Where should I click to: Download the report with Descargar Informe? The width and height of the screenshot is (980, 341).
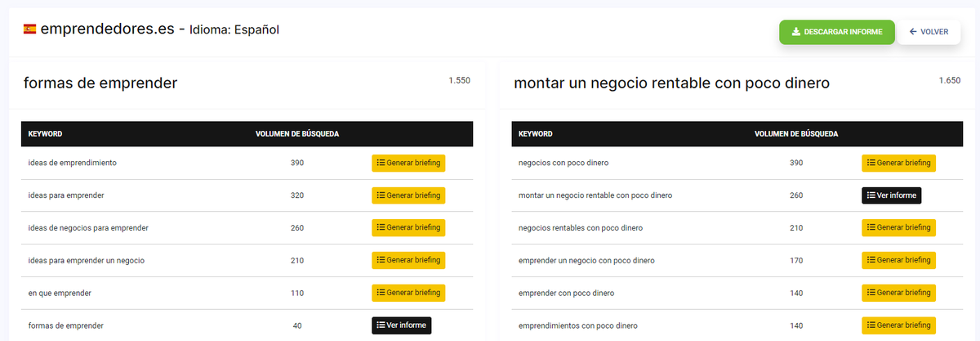pyautogui.click(x=837, y=32)
